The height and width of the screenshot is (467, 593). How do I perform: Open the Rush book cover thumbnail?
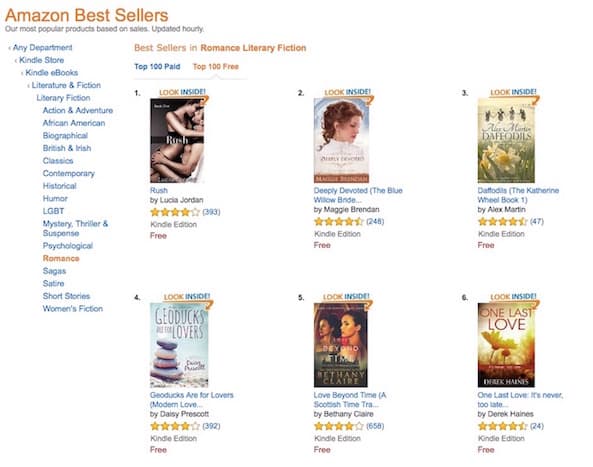177,141
